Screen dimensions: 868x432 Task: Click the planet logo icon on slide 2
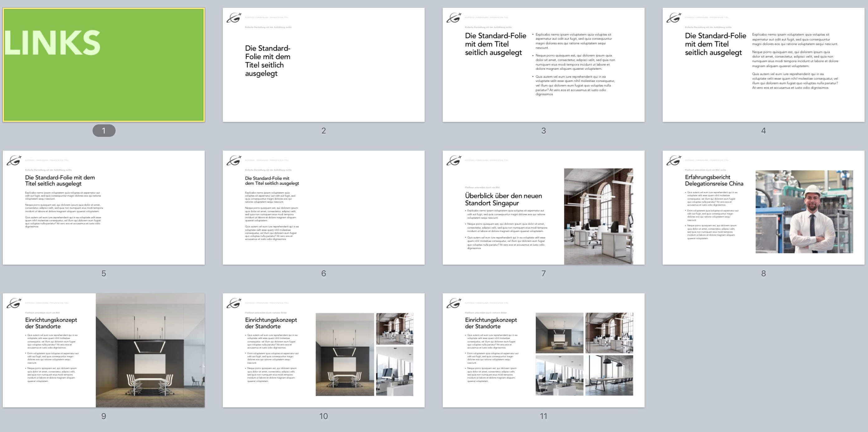tap(234, 17)
